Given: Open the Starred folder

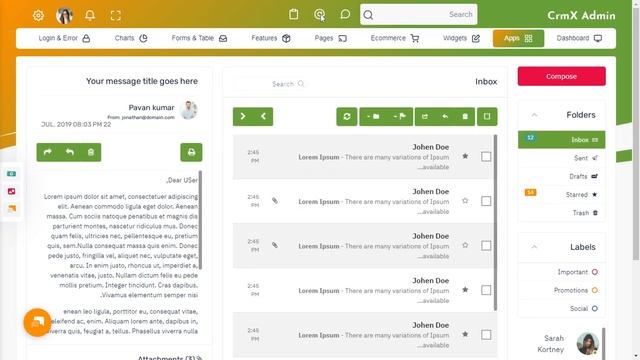Looking at the screenshot, I should coord(562,195).
